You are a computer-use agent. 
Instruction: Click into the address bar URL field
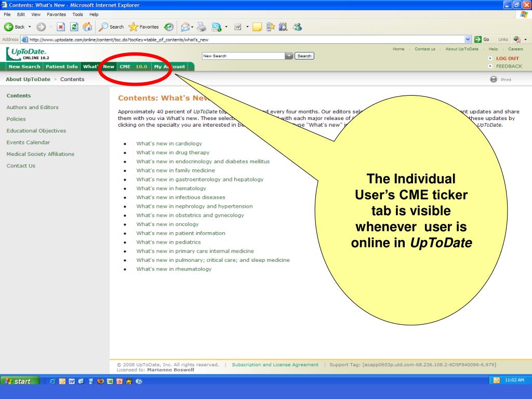pyautogui.click(x=242, y=39)
